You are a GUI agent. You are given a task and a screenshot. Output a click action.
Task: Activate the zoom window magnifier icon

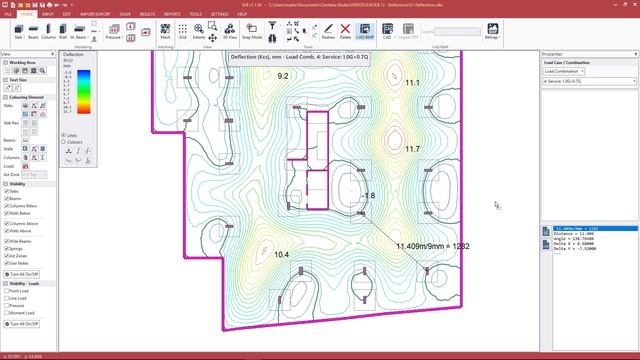212,26
